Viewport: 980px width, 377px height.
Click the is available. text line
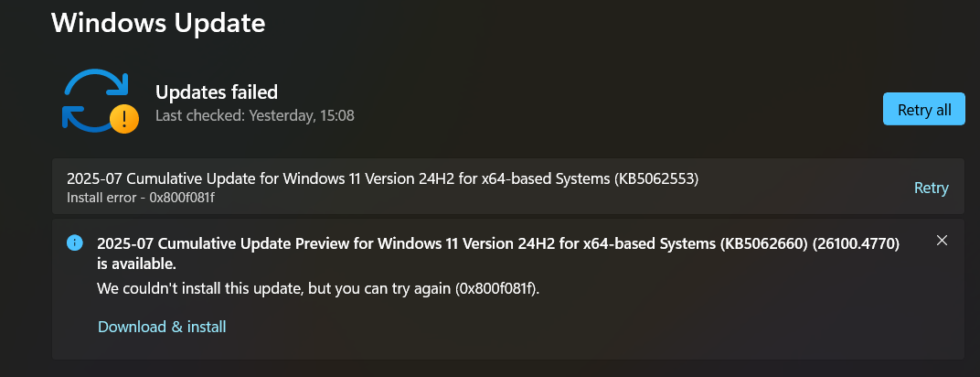tap(137, 264)
